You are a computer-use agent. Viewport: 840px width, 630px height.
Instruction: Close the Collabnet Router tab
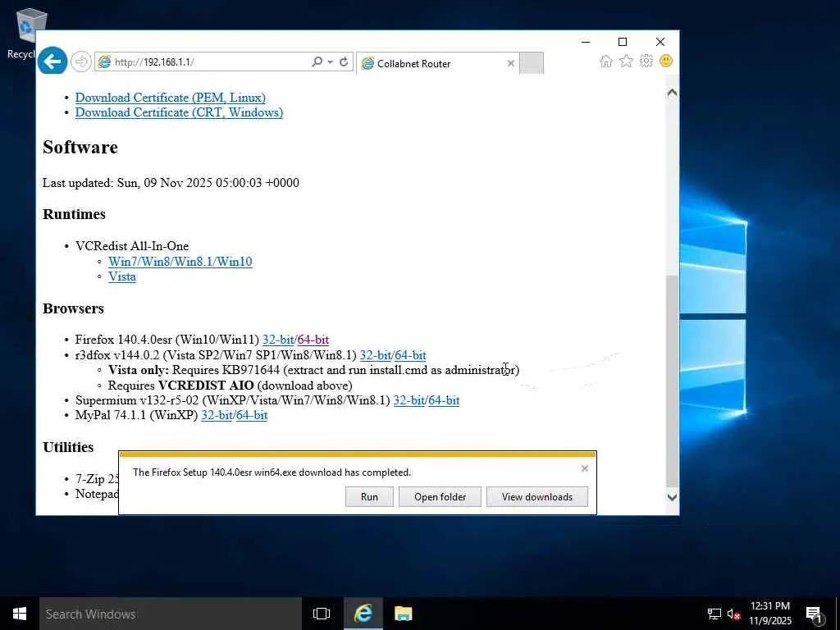point(510,63)
